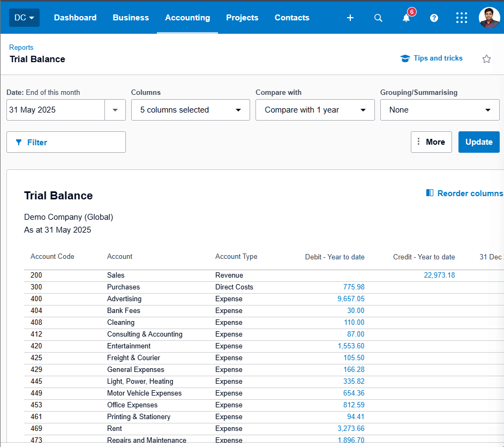The width and height of the screenshot is (504, 447).
Task: Expand the date picker dropdown arrow
Action: [115, 110]
